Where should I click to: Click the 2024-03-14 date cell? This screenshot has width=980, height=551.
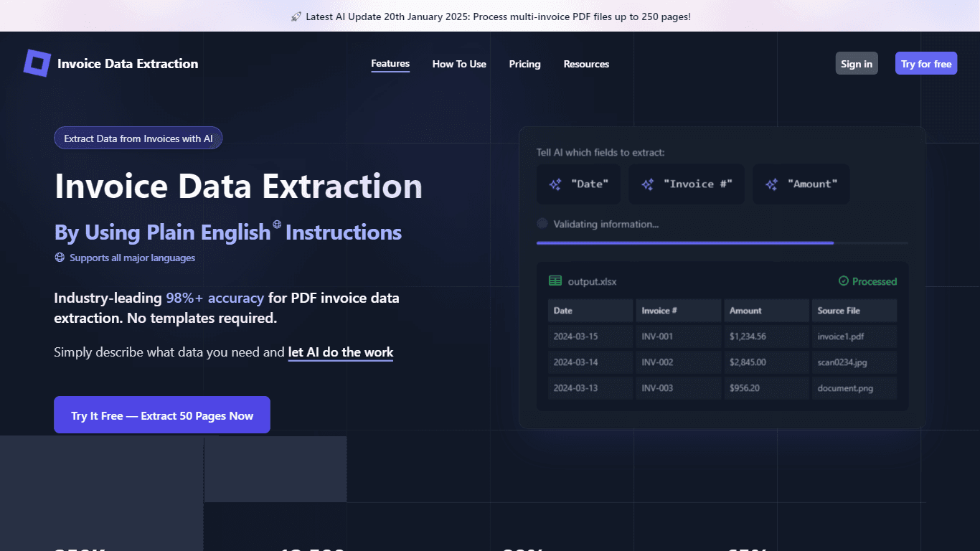pyautogui.click(x=590, y=362)
